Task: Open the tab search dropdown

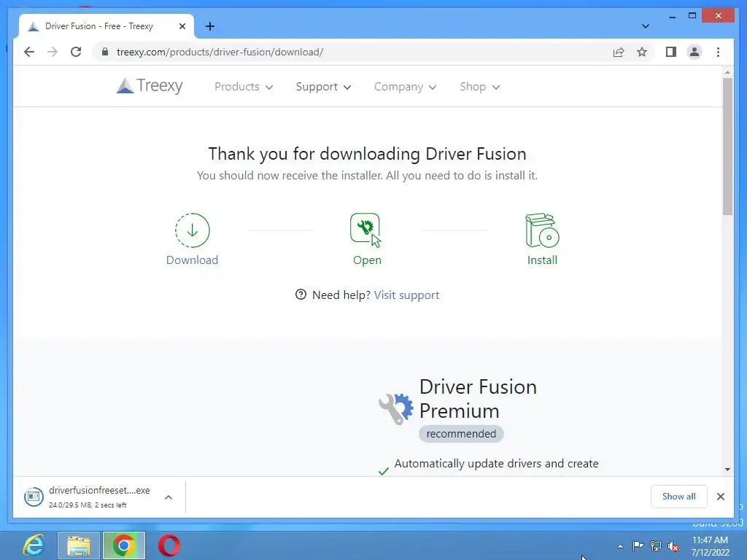Action: coord(645,26)
